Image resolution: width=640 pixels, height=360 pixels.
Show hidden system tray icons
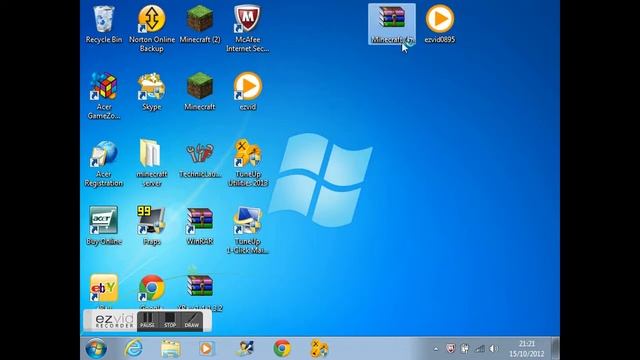tap(436, 349)
